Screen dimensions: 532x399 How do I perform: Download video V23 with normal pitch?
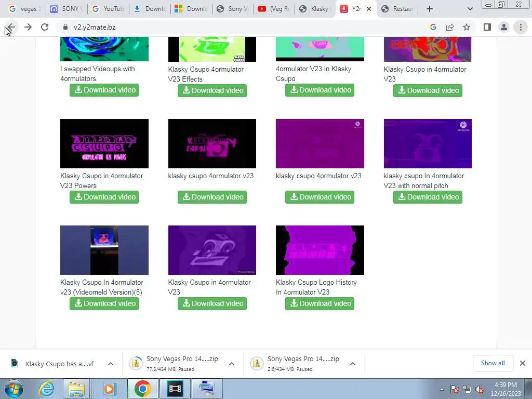(x=428, y=197)
